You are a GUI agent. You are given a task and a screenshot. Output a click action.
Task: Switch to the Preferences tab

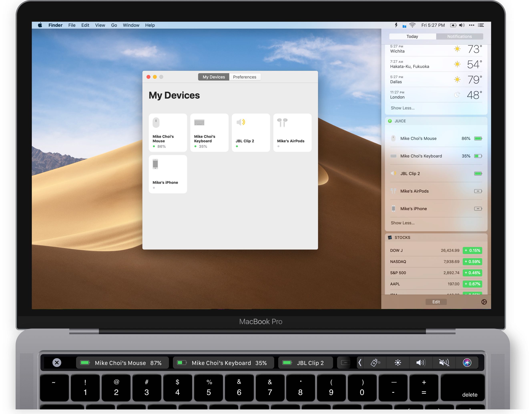tap(245, 77)
